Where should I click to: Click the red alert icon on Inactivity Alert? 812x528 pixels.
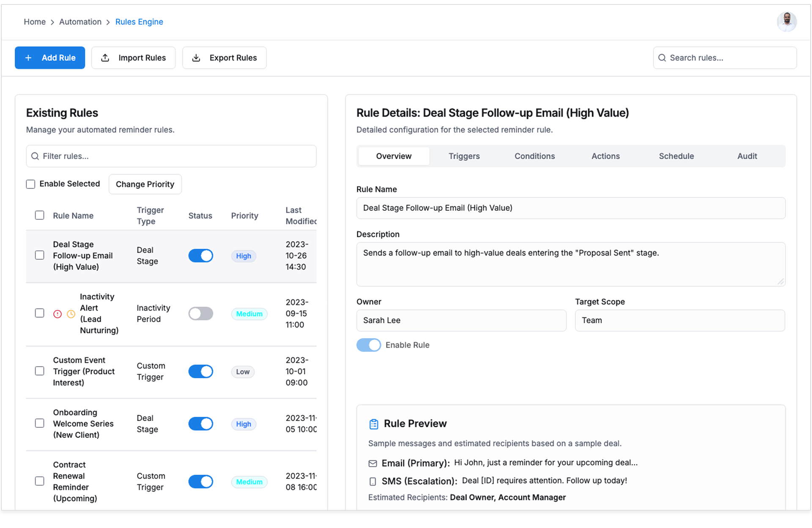pos(58,314)
